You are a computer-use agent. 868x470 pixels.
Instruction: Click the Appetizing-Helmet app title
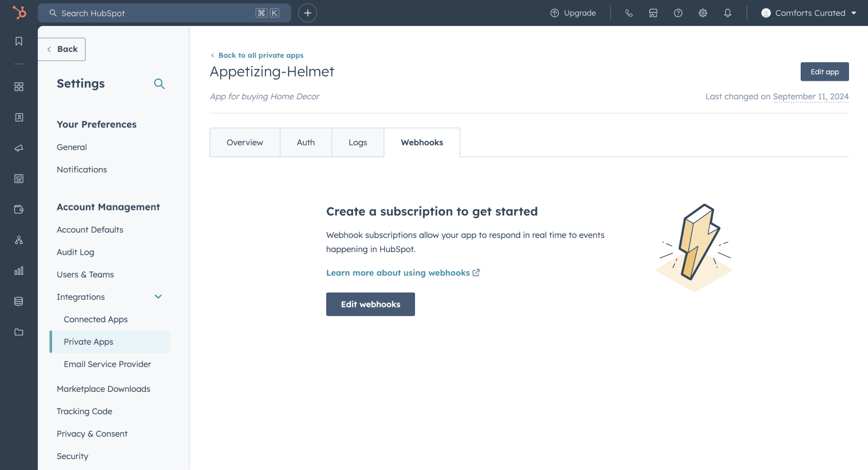[272, 72]
